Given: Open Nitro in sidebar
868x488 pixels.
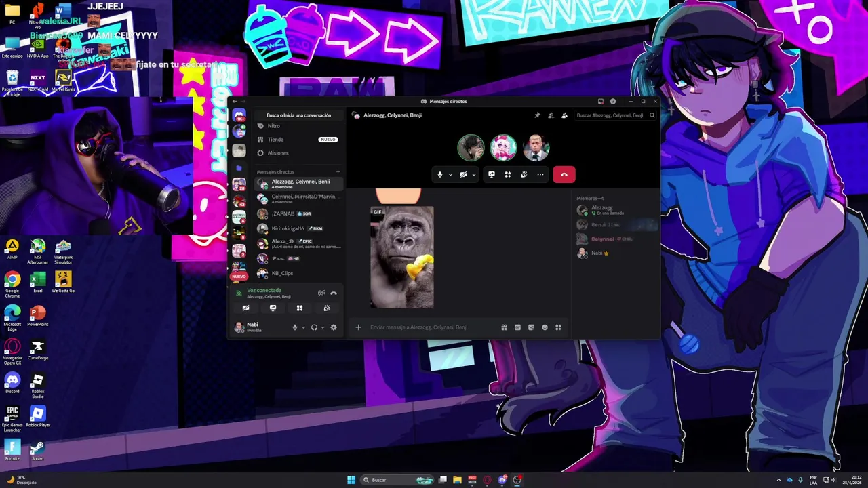Looking at the screenshot, I should click(298, 126).
